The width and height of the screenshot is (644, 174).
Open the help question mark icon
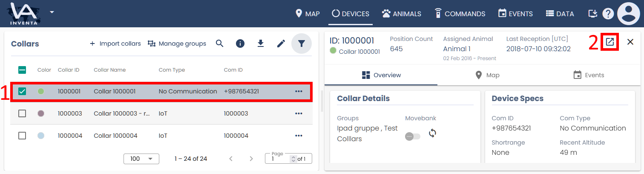click(x=608, y=14)
